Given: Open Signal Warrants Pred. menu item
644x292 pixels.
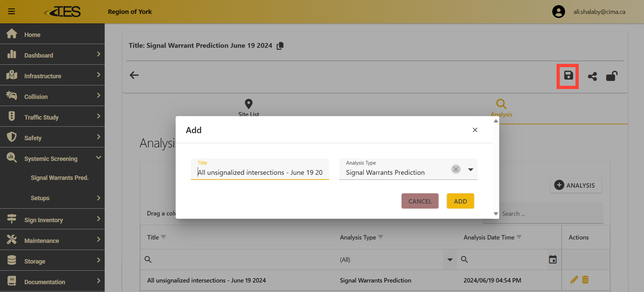Looking at the screenshot, I should tap(60, 178).
